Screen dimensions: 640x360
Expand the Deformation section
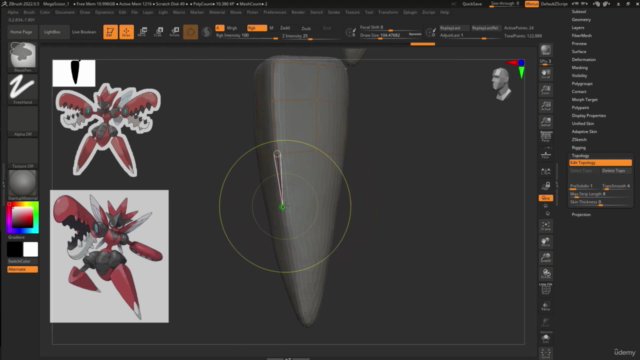(584, 60)
